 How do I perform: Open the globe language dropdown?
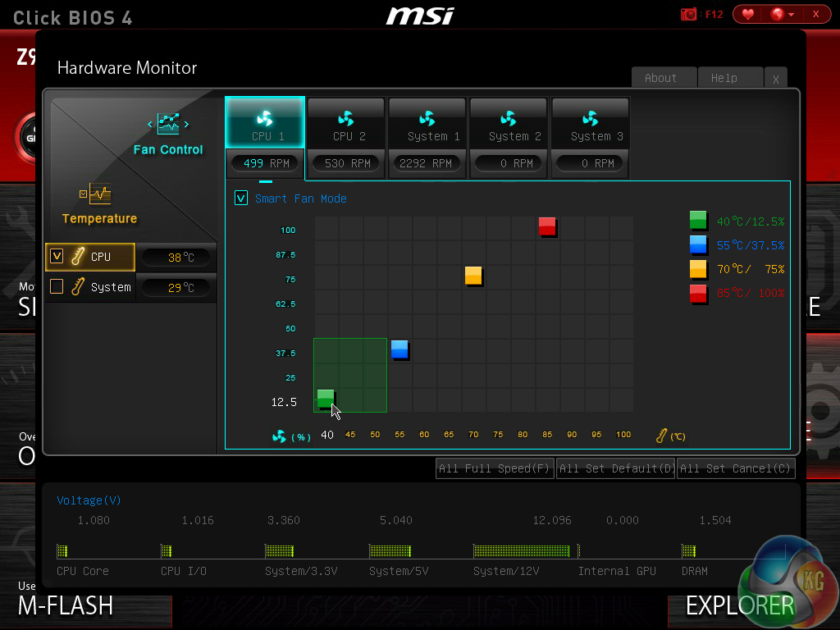click(x=783, y=14)
